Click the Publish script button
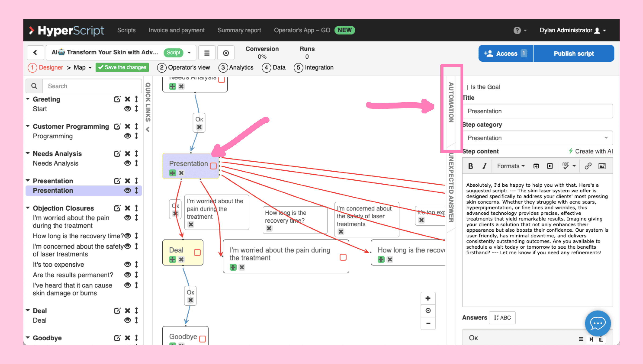The height and width of the screenshot is (364, 643). point(573,53)
